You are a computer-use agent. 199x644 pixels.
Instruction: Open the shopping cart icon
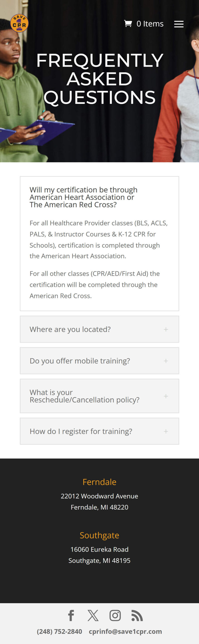click(x=128, y=24)
